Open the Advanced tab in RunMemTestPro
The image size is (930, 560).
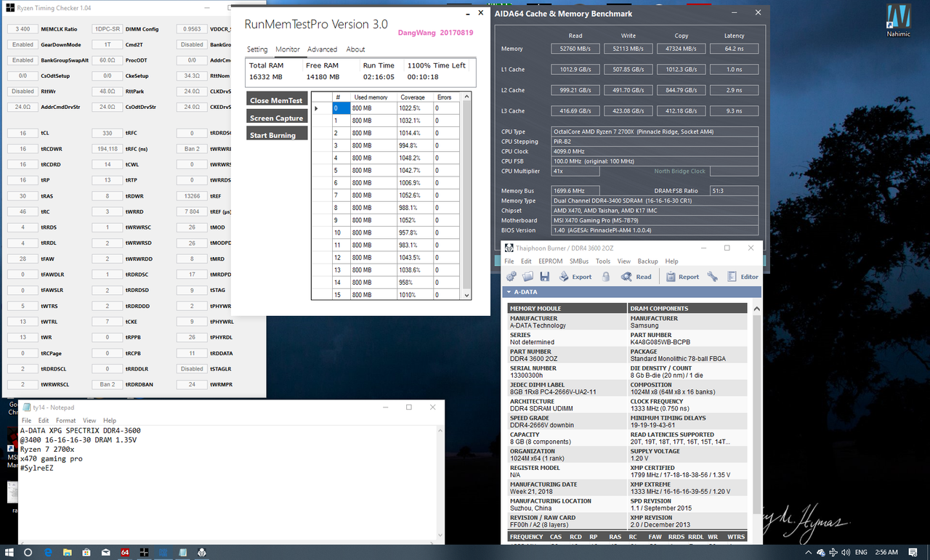coord(322,49)
